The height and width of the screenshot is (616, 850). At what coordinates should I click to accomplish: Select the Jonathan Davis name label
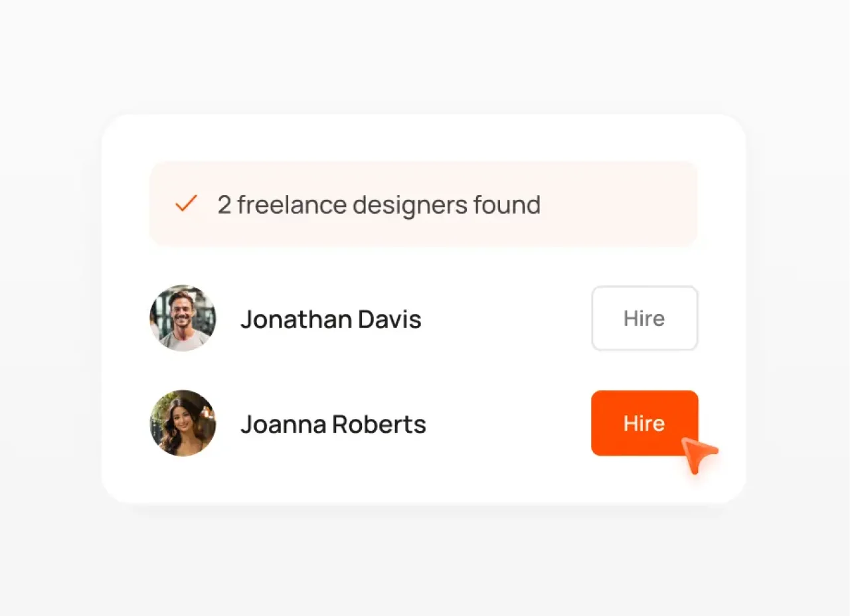pos(331,319)
